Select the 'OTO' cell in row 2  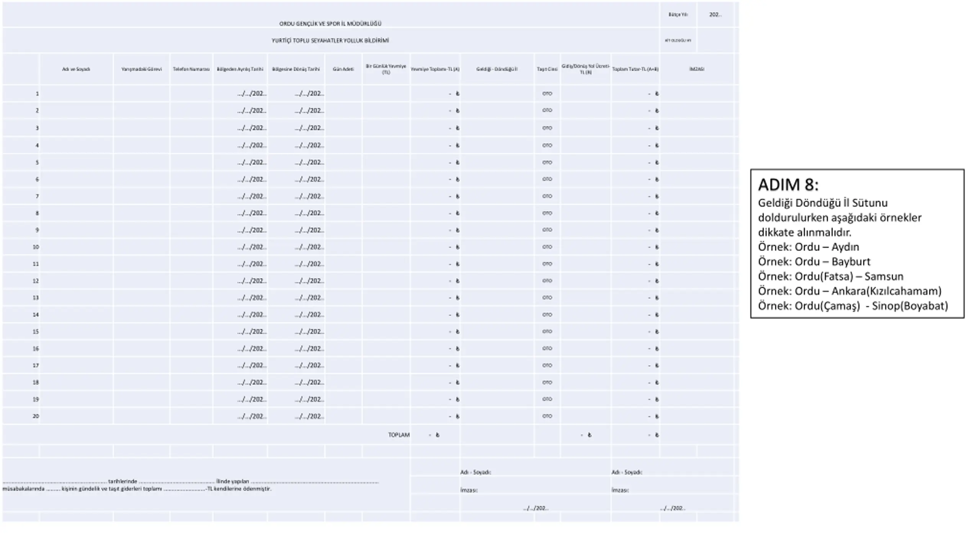pos(547,110)
